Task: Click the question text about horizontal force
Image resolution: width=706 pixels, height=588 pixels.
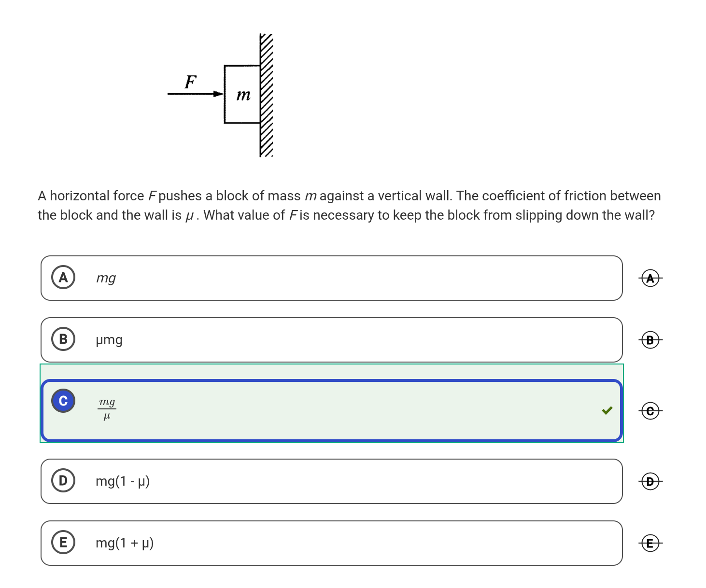Action: click(349, 205)
